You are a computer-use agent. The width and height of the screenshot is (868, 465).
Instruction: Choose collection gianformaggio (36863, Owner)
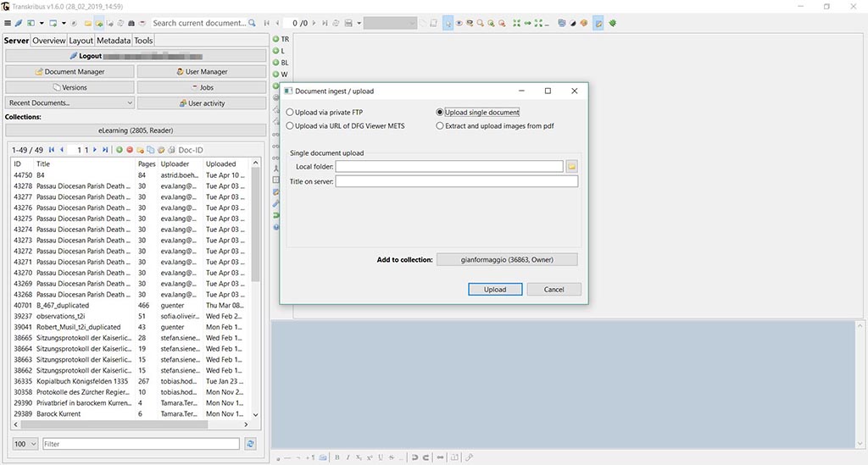507,259
